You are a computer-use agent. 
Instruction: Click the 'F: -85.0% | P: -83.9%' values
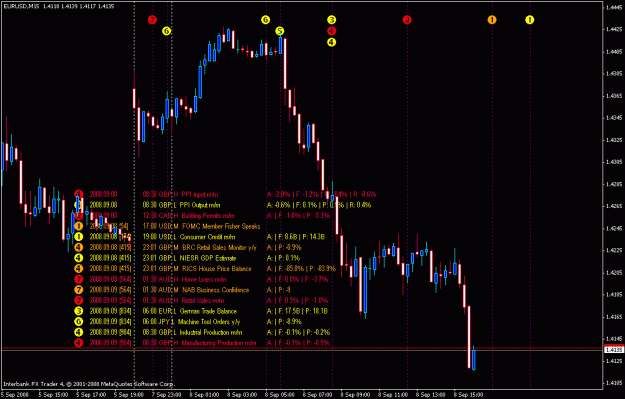307,269
